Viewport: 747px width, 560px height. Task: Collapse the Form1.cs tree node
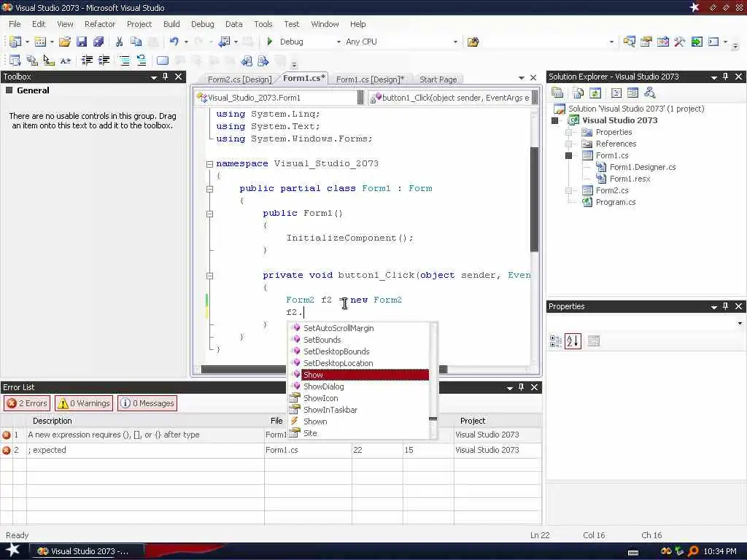click(x=568, y=156)
